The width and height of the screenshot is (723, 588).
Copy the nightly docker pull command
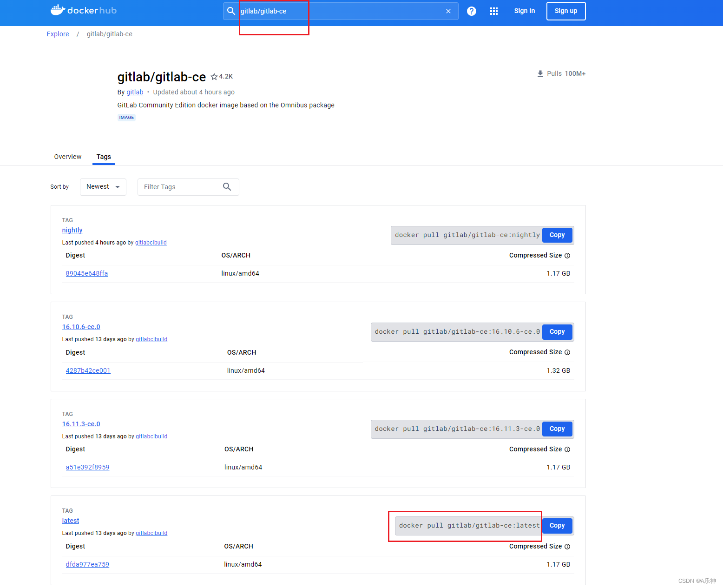tap(557, 235)
